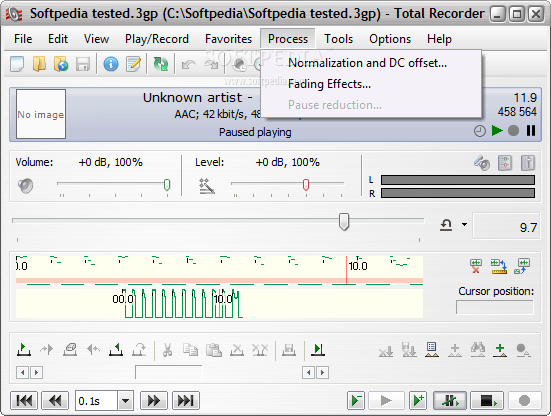
Task: Click the zoom selection blue arrow icon
Action: [x=522, y=266]
